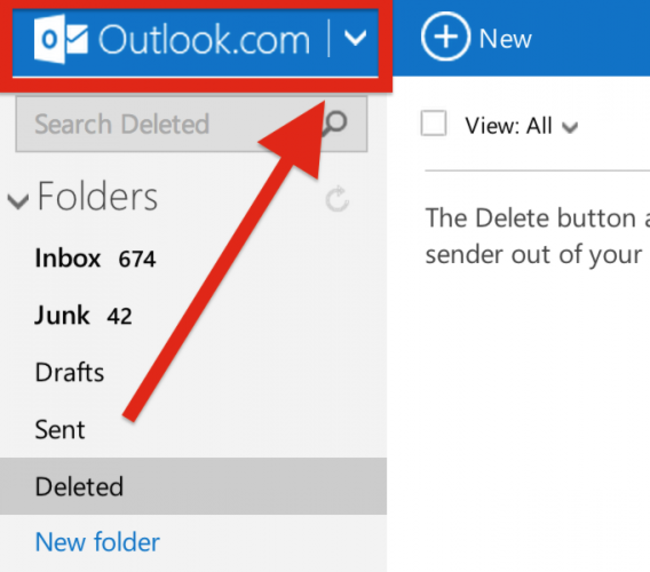Click the refresh folders icon
Image resolution: width=650 pixels, height=572 pixels.
click(337, 199)
